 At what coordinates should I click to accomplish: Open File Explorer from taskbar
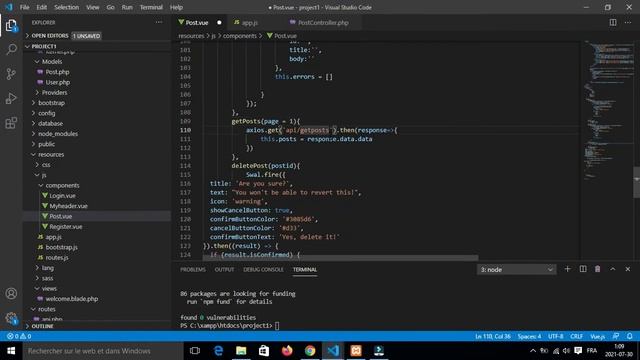(x=241, y=351)
